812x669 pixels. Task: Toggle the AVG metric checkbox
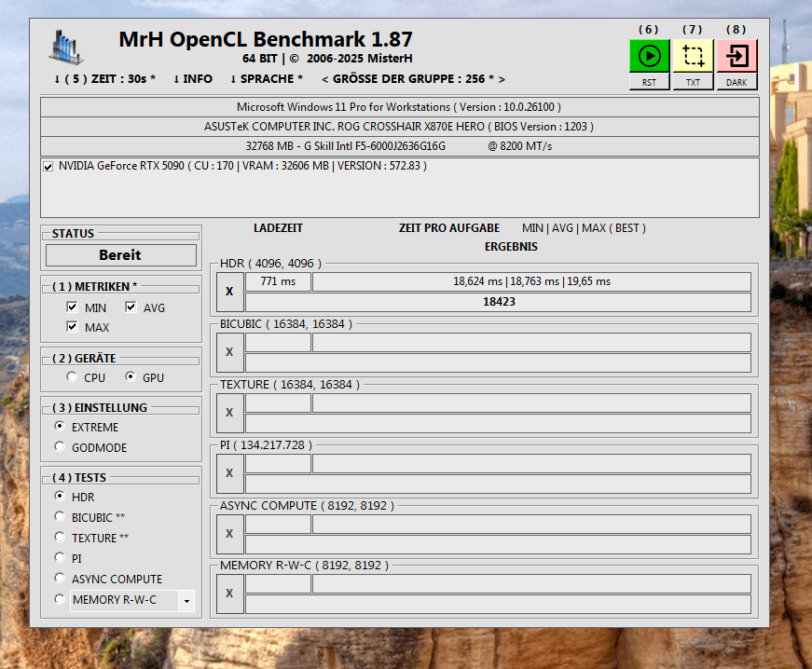click(131, 307)
